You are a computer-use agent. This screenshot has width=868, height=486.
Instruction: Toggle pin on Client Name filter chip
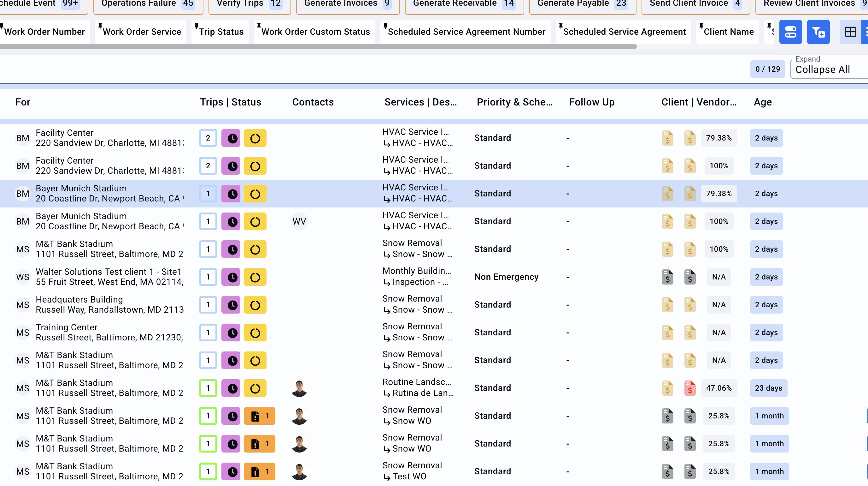701,26
